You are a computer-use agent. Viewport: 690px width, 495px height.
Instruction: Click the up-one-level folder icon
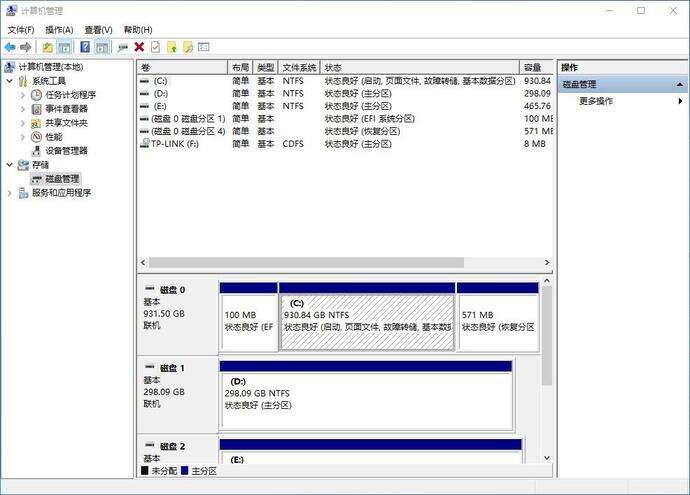click(x=48, y=47)
